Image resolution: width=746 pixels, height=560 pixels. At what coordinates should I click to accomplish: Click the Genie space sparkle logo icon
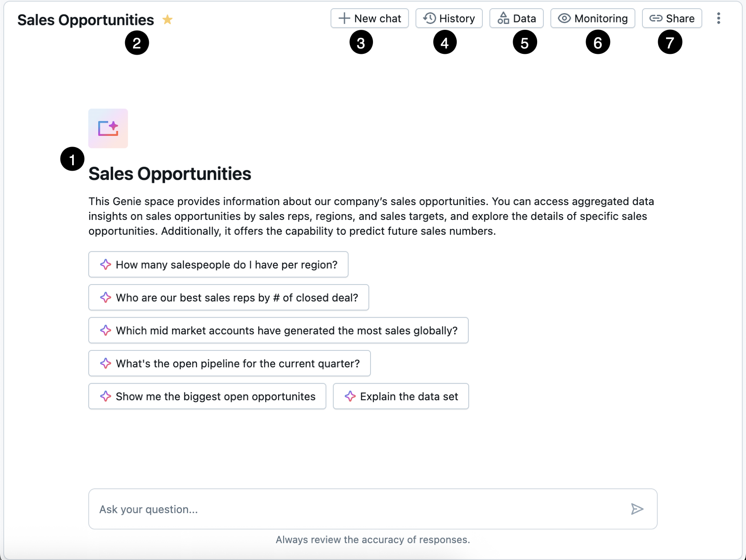pos(108,128)
